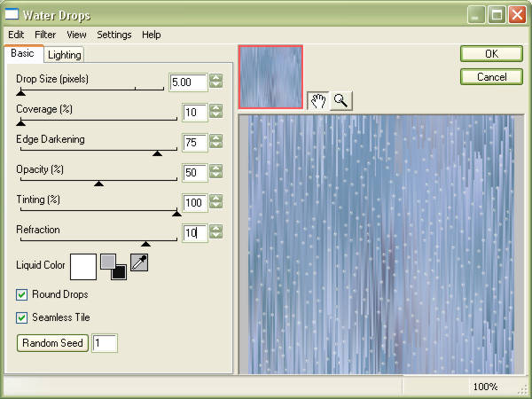This screenshot has height=399, width=532.
Task: Click the Coverage slider handle
Action: [x=21, y=123]
